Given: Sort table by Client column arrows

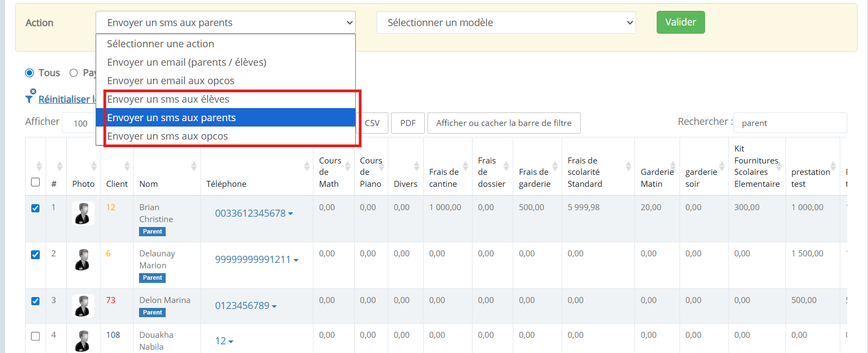Looking at the screenshot, I should tap(127, 166).
